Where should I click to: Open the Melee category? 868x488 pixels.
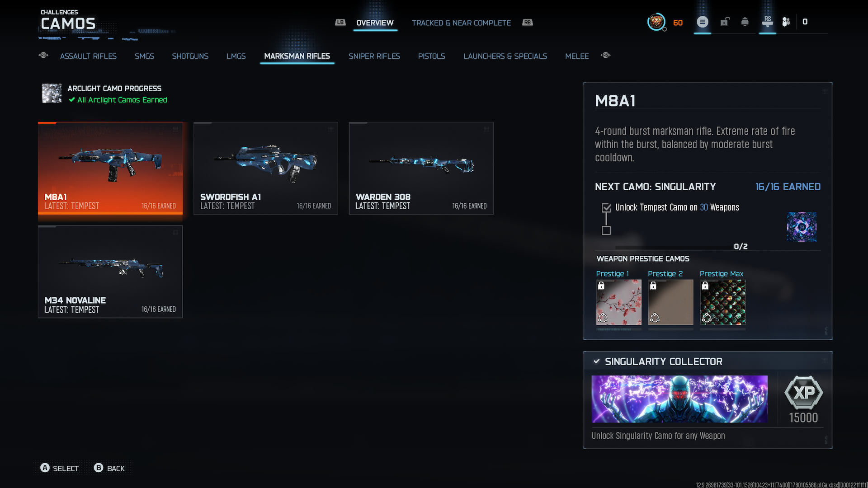[577, 56]
